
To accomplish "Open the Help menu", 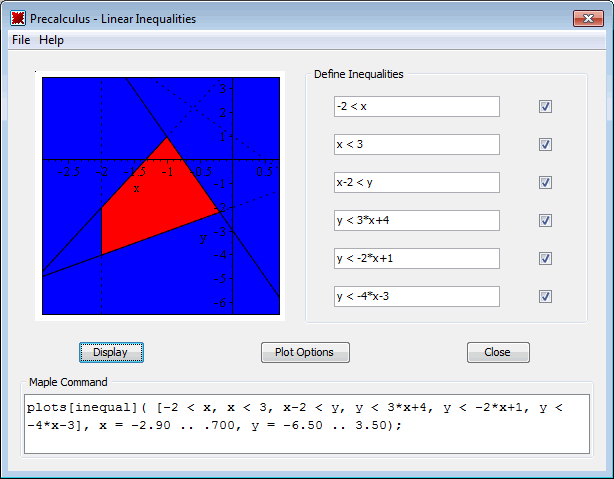I will point(51,40).
